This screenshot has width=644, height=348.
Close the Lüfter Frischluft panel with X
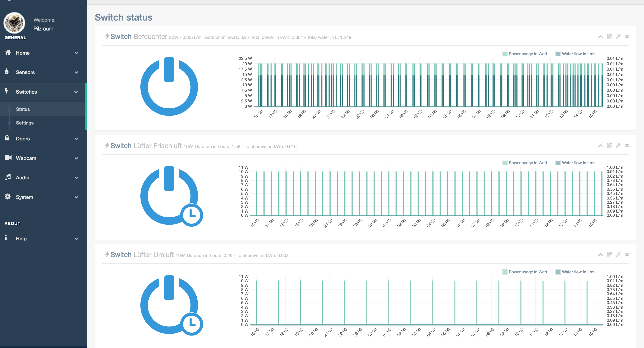tap(627, 145)
